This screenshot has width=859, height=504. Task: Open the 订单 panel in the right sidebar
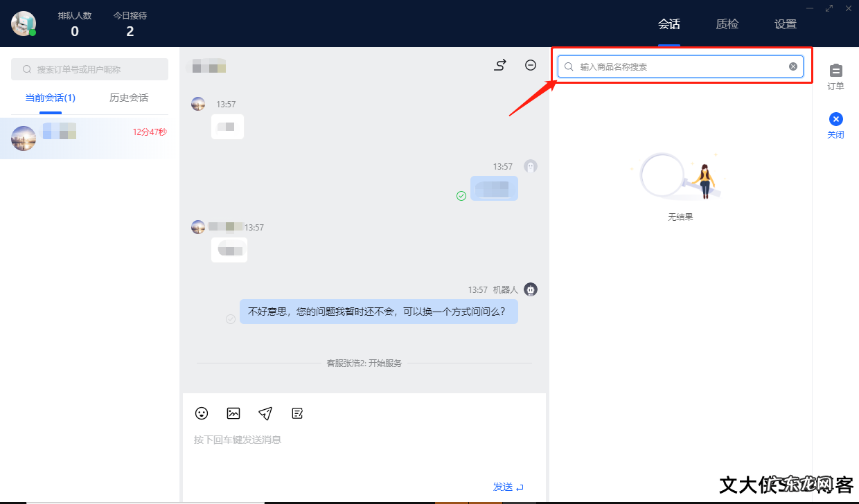(835, 76)
